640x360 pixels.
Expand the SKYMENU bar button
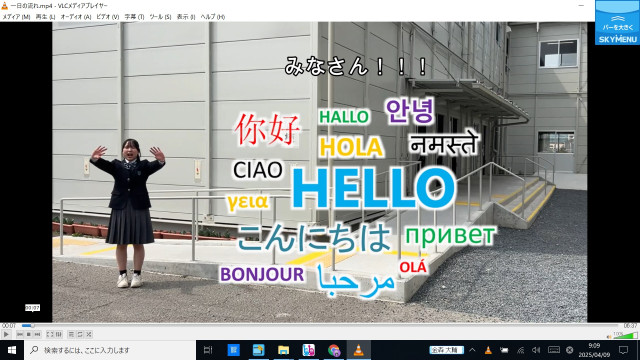coord(618,22)
